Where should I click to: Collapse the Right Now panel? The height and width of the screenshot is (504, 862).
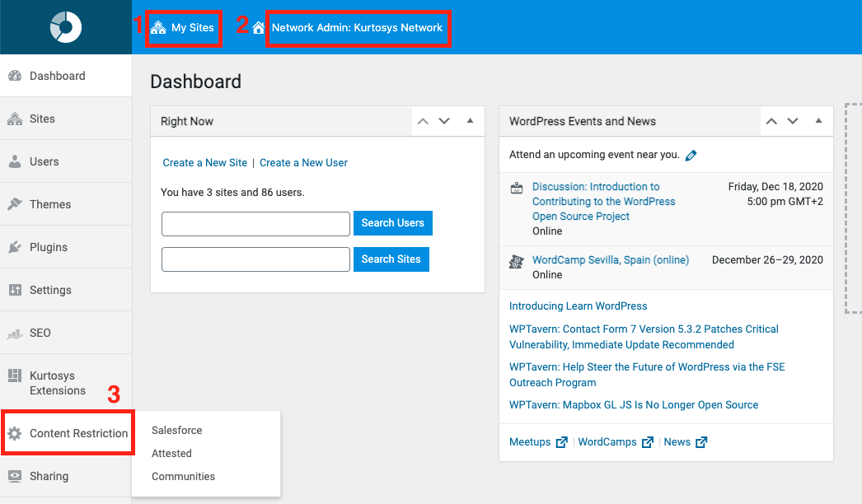[471, 121]
